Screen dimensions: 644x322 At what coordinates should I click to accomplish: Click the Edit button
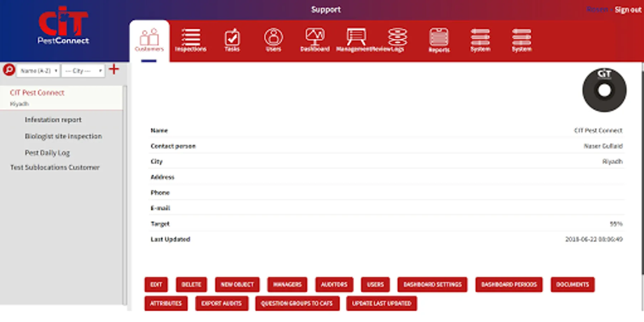click(156, 284)
